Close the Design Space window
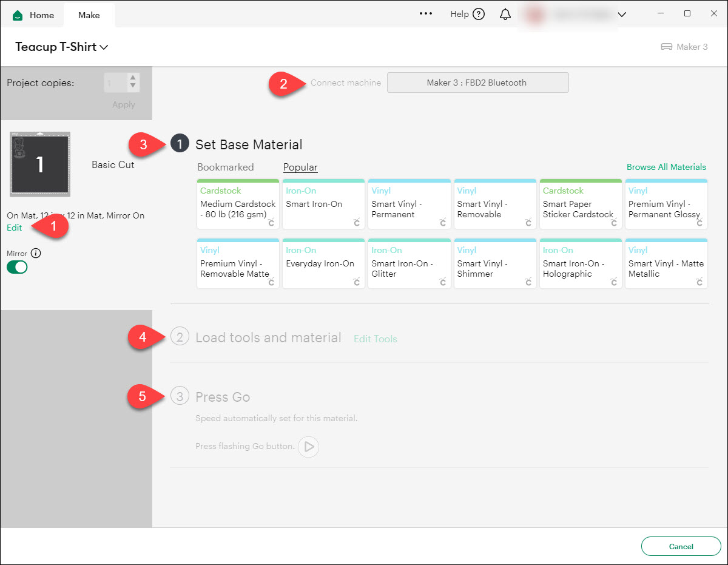This screenshot has height=565, width=728. click(714, 13)
